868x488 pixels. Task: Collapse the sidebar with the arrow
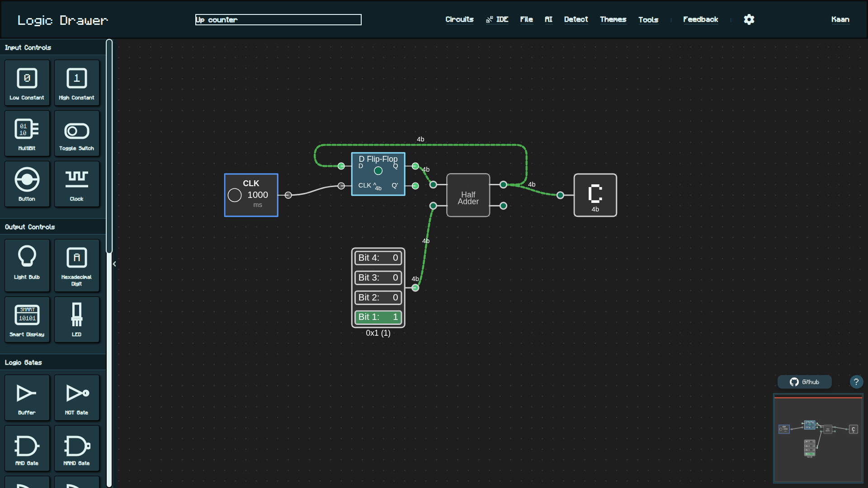click(114, 264)
